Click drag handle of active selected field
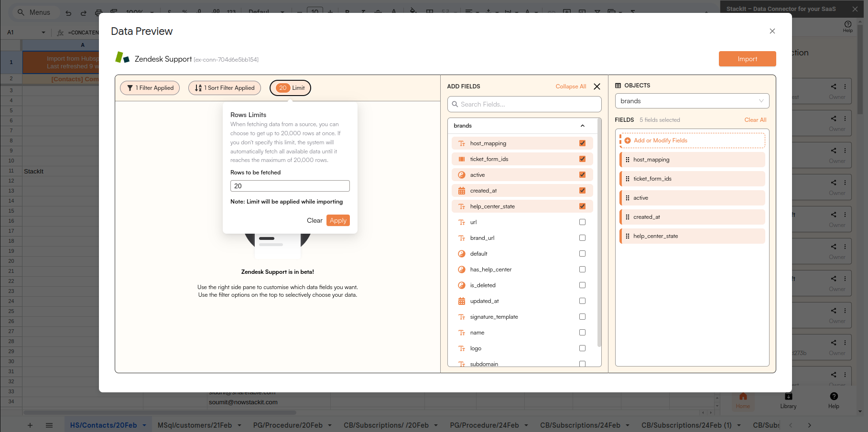The image size is (868, 432). point(628,198)
